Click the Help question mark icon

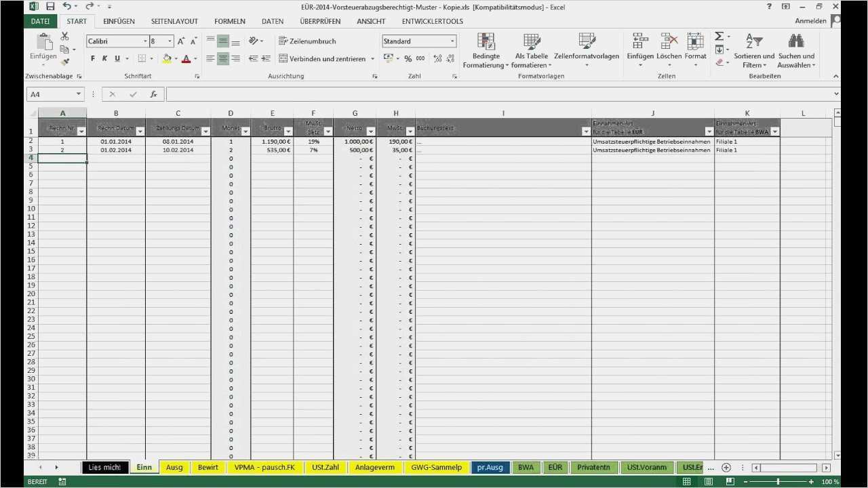click(769, 6)
